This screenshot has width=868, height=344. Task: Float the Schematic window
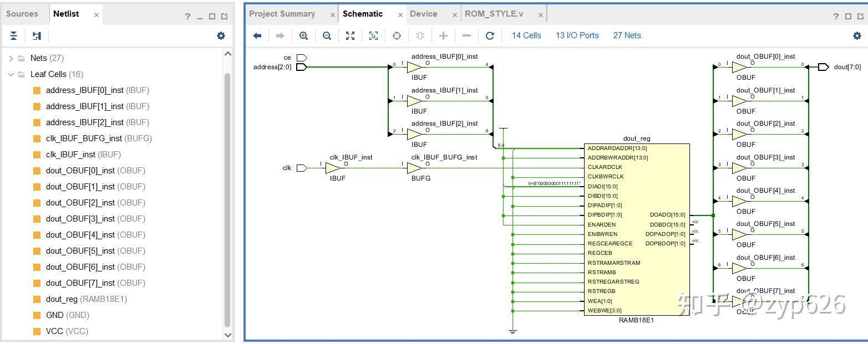point(860,16)
